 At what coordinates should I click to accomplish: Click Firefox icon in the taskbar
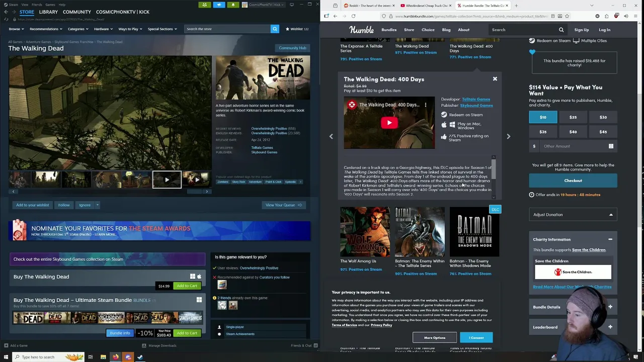point(116,357)
